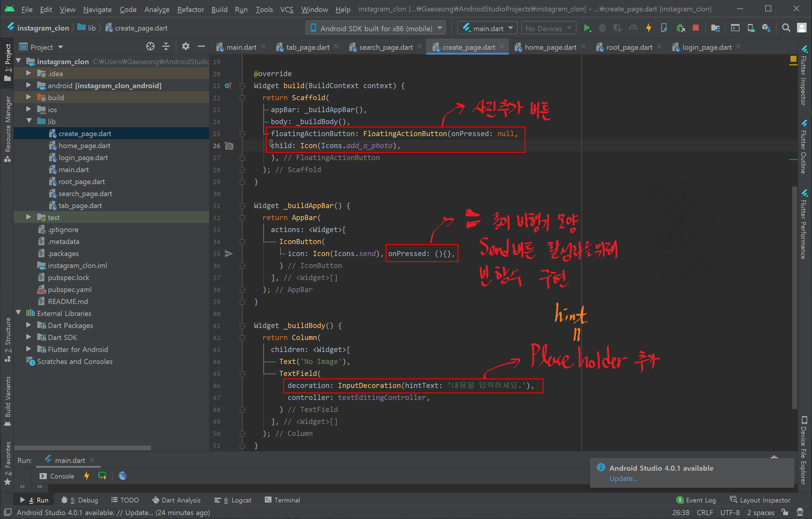The width and height of the screenshot is (812, 519).
Task: Open the Dart Analysis tool window
Action: [x=176, y=500]
